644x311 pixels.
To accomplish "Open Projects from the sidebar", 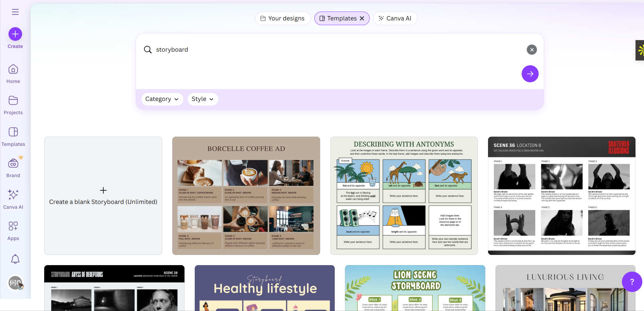I will click(x=13, y=104).
